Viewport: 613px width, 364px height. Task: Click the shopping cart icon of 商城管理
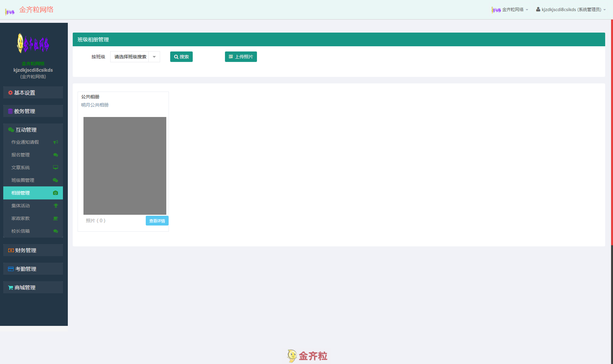click(x=10, y=287)
